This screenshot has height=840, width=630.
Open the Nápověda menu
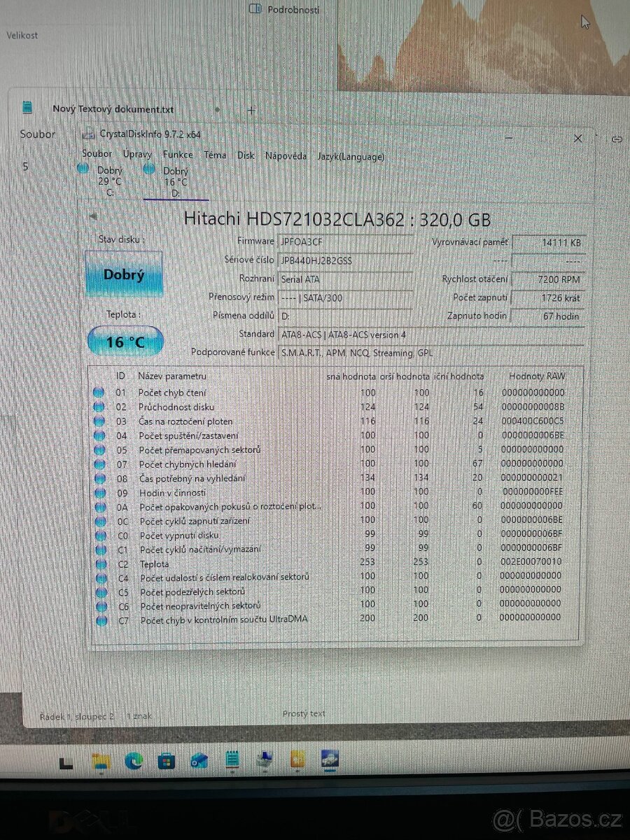click(286, 156)
